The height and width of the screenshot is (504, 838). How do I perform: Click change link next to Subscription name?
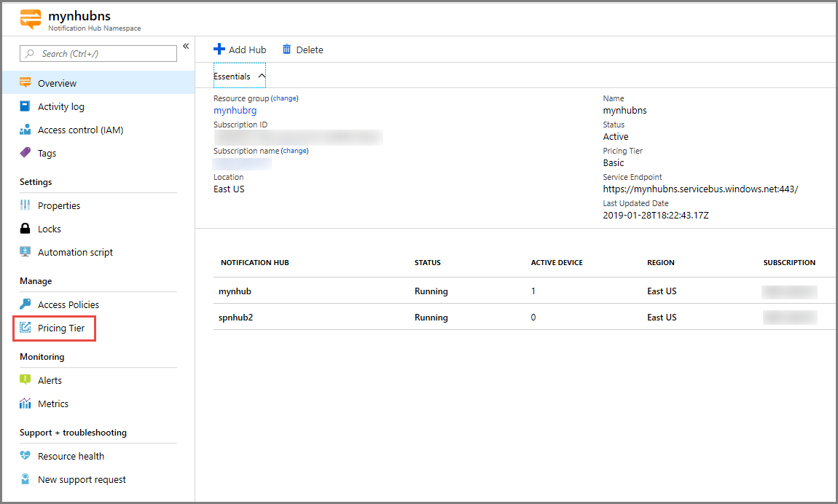[x=295, y=151]
